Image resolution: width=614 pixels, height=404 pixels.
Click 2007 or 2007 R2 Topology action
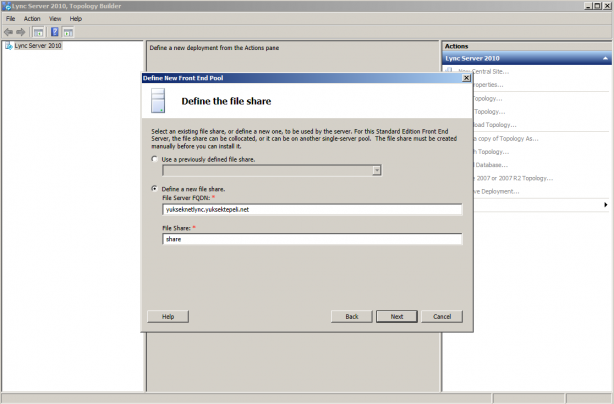pos(513,178)
